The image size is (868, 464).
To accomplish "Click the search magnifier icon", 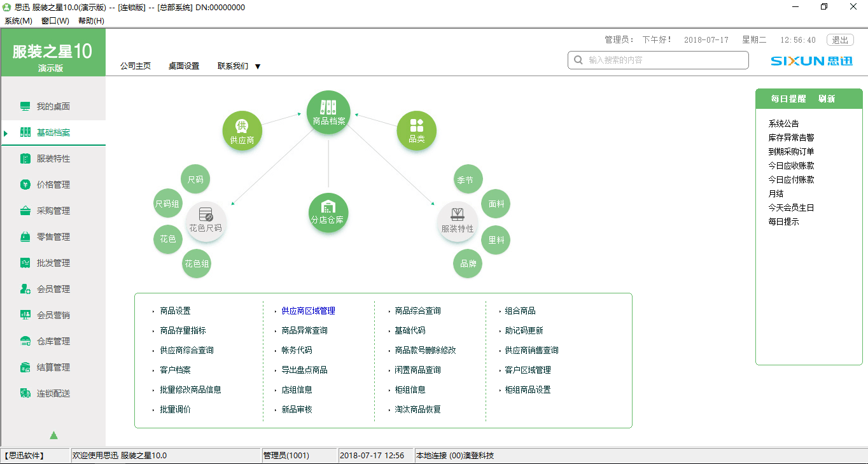I will (578, 60).
